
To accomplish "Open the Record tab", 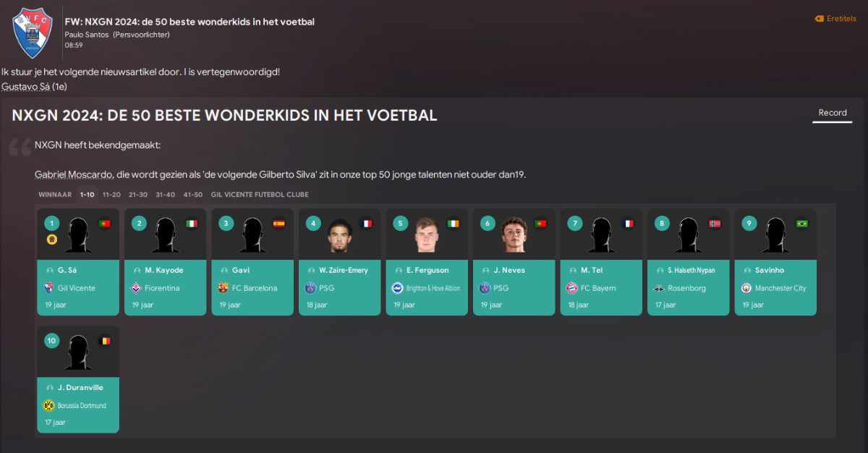I will click(833, 113).
